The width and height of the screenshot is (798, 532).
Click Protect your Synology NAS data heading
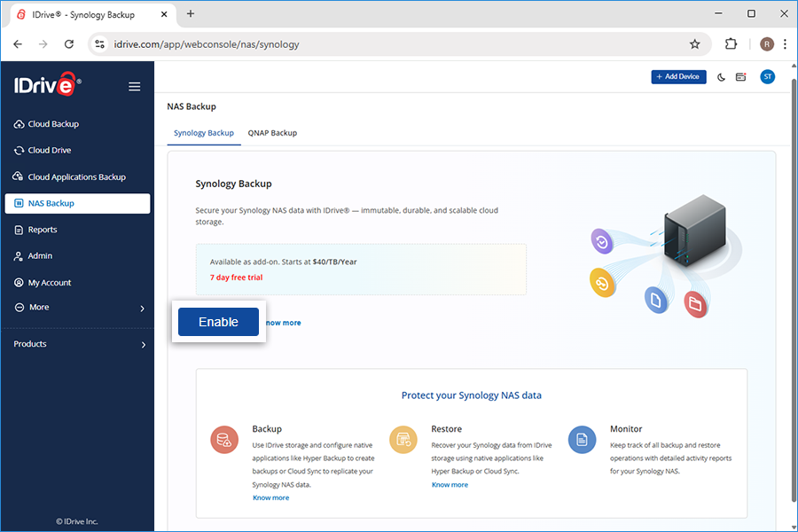click(x=472, y=395)
